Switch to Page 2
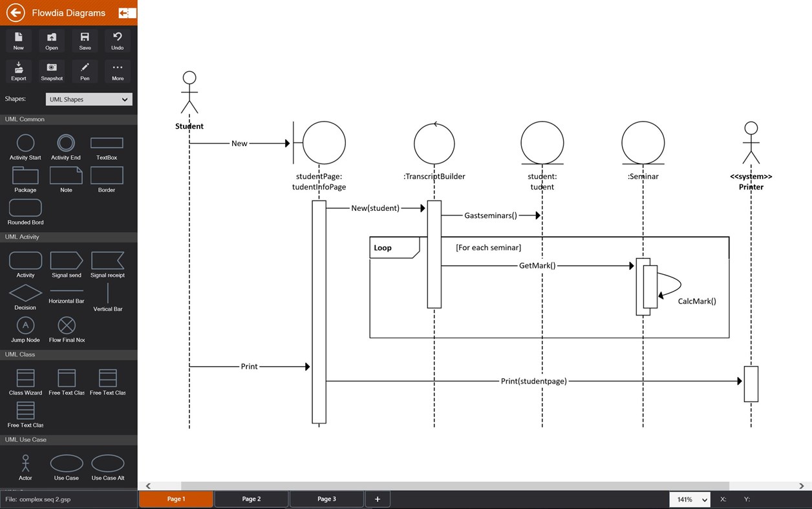The width and height of the screenshot is (812, 509). 251,499
